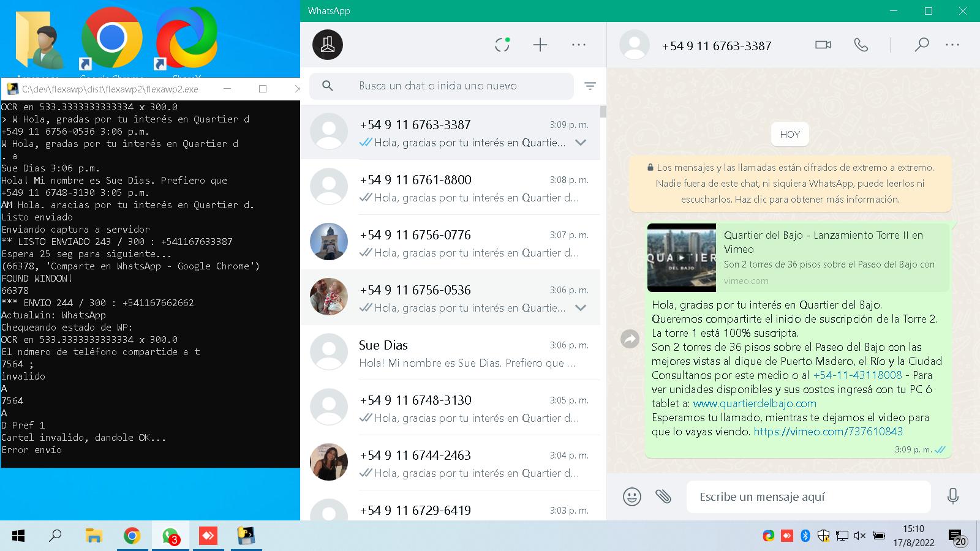Search within the open conversation
This screenshot has height=551, width=980.
tap(921, 45)
